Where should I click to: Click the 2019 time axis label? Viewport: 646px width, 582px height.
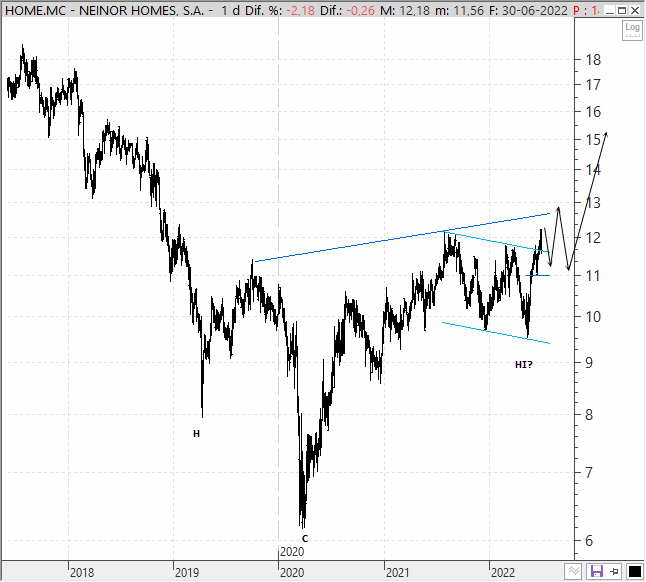point(187,573)
